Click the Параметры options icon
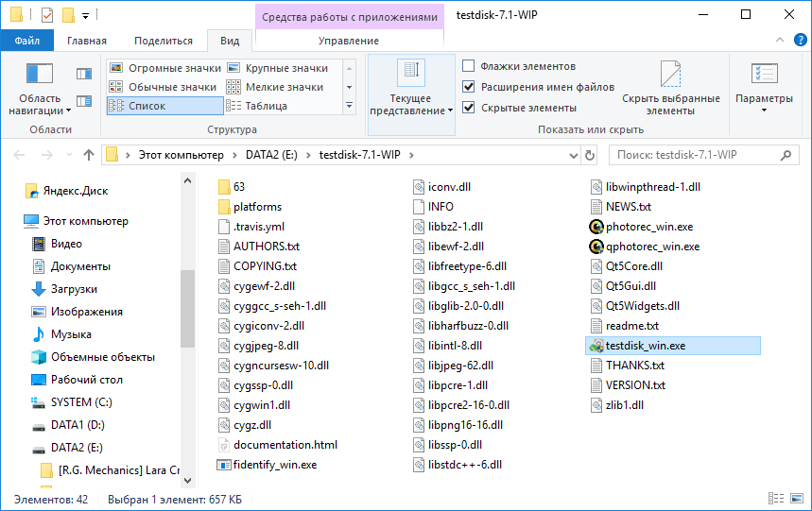The image size is (812, 511). coord(765,74)
